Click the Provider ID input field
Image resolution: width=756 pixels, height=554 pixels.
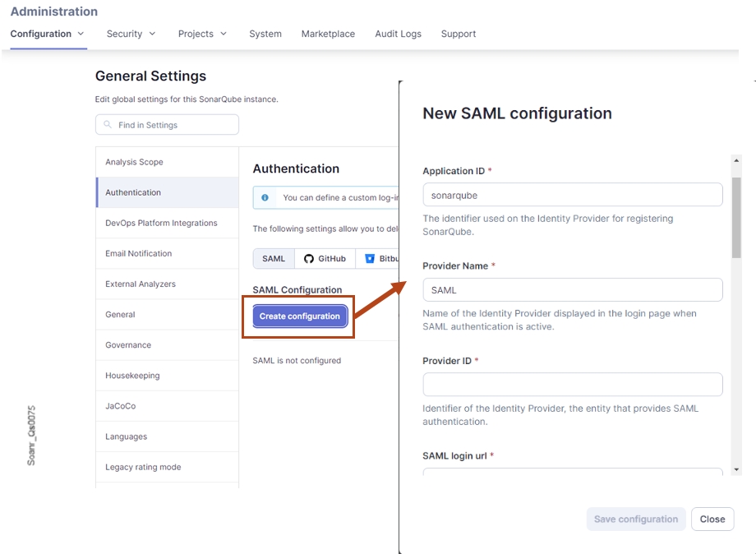click(x=572, y=384)
